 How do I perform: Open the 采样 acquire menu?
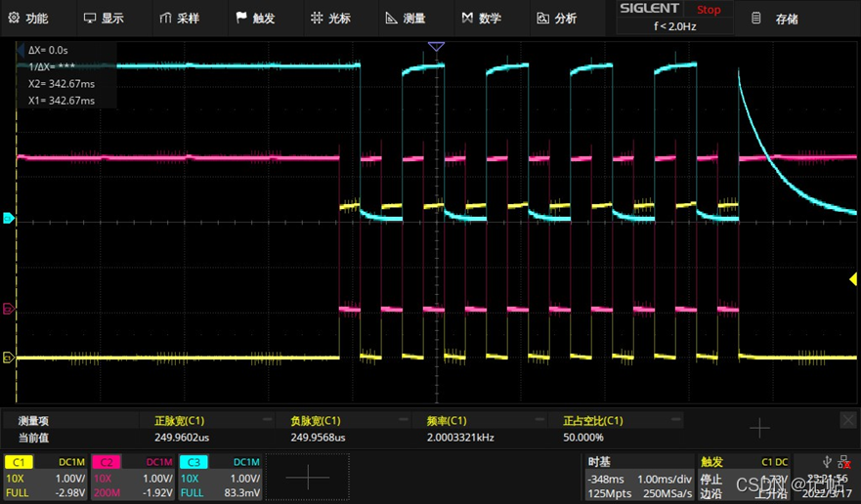pos(180,19)
